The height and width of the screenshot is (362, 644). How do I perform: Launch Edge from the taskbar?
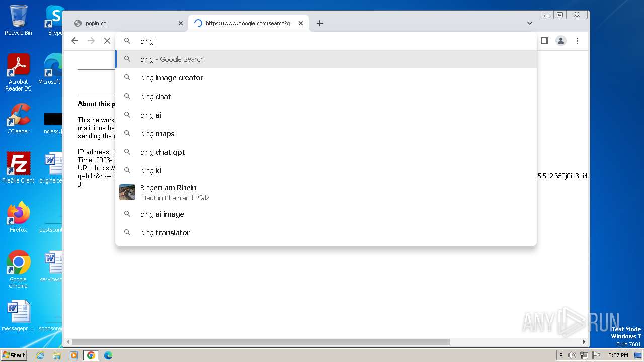(x=108, y=355)
